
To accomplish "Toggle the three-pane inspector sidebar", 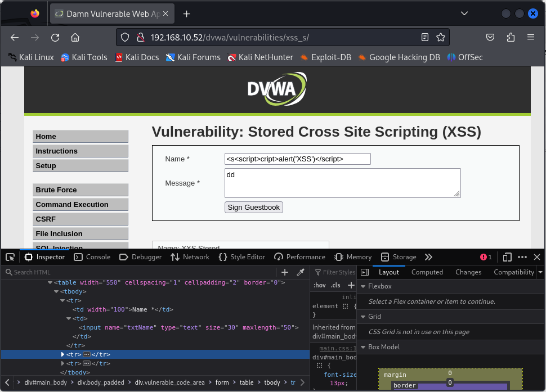I will tap(365, 272).
